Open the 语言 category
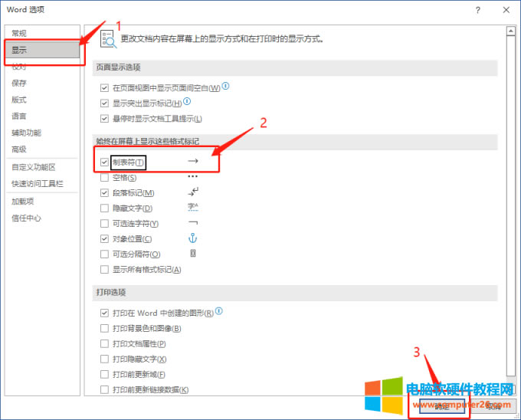This screenshot has width=521, height=420. coord(19,116)
